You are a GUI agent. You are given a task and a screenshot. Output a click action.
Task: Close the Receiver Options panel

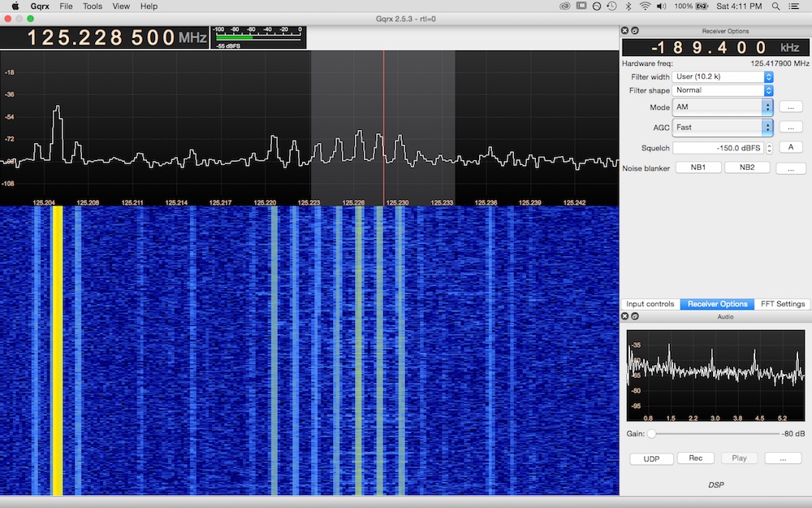[x=625, y=31]
